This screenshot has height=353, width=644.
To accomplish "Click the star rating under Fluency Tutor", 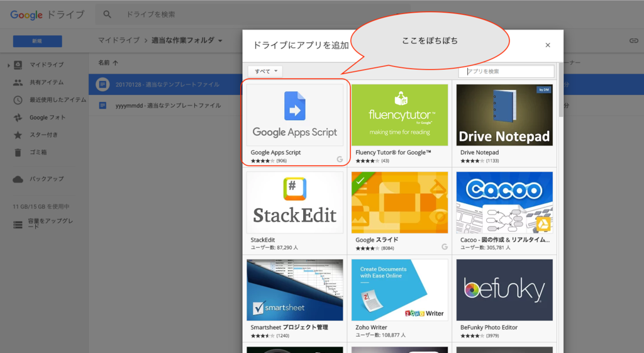I will tap(367, 161).
